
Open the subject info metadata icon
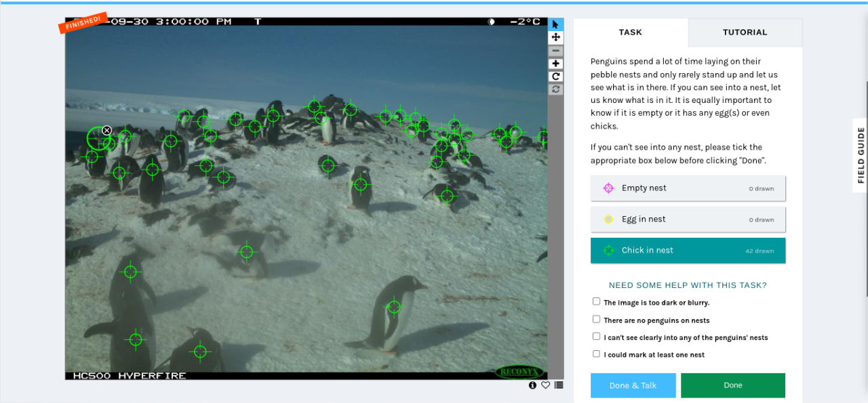click(x=532, y=385)
